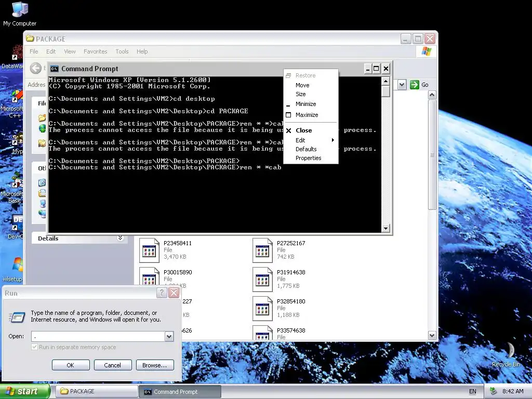Select the P33574638 file icon
Viewport: 532px width, 399px height.
pos(262,333)
